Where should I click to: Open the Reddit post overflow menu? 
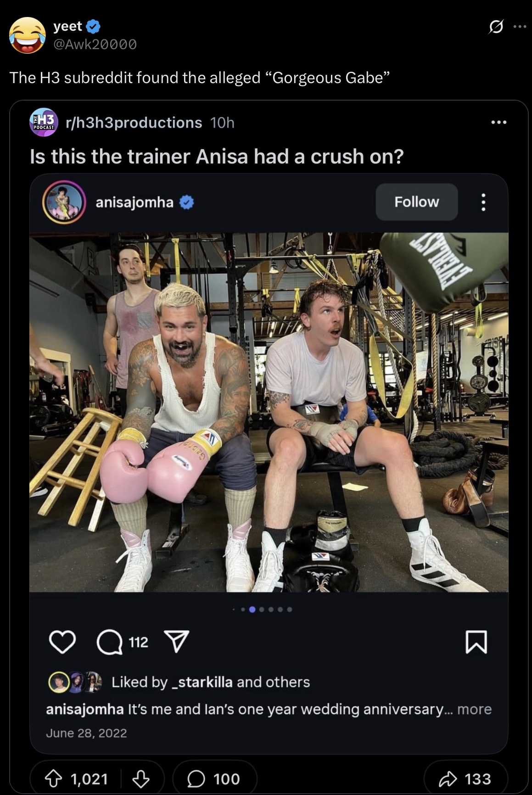(x=498, y=122)
